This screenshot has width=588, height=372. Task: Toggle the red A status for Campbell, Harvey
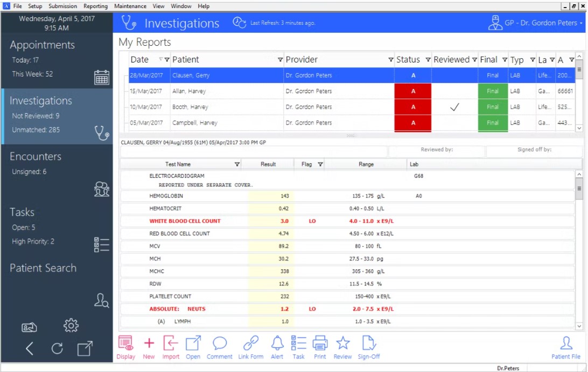[412, 123]
